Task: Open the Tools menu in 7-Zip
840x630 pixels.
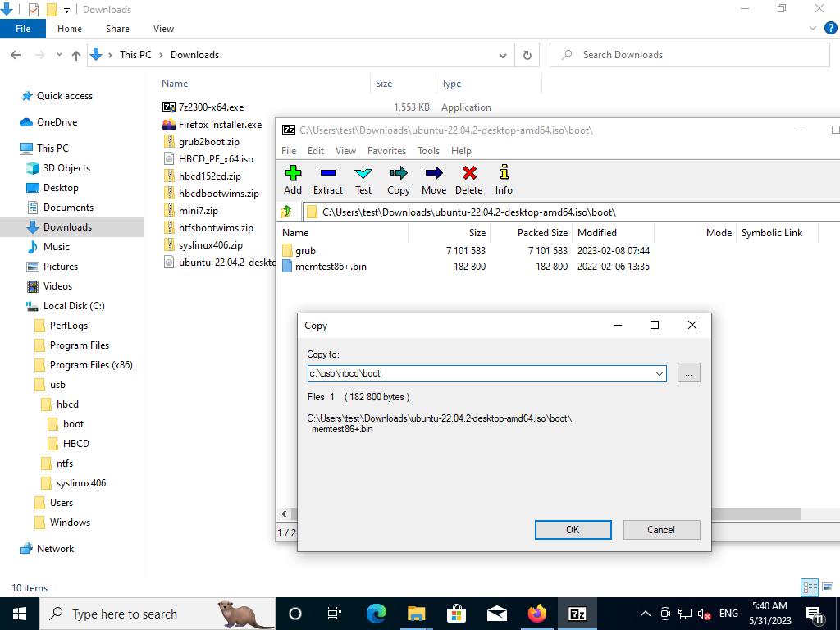Action: [x=428, y=151]
